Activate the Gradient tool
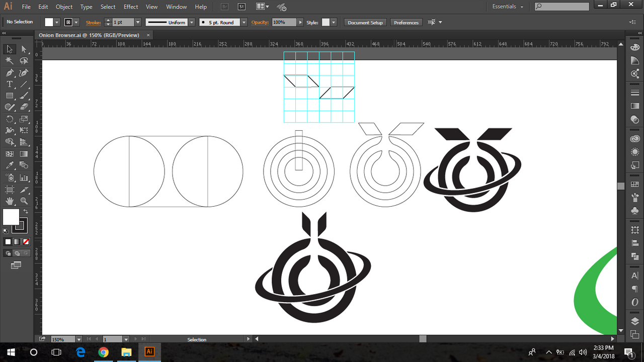The image size is (644, 362). [24, 154]
